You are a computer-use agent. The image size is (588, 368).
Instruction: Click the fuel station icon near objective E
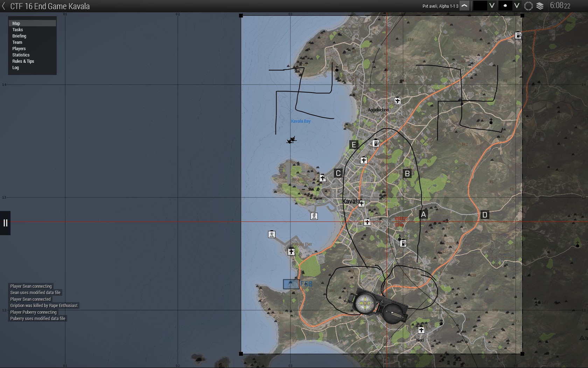point(376,143)
